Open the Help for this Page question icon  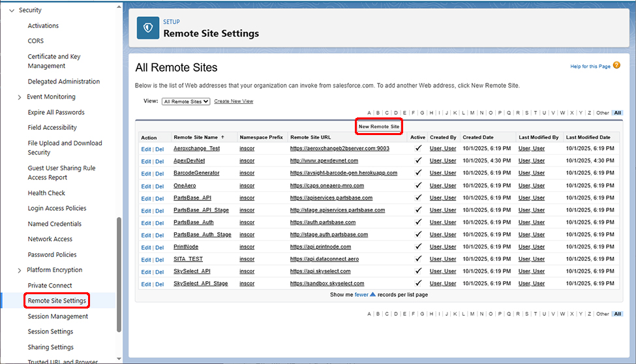tap(616, 65)
